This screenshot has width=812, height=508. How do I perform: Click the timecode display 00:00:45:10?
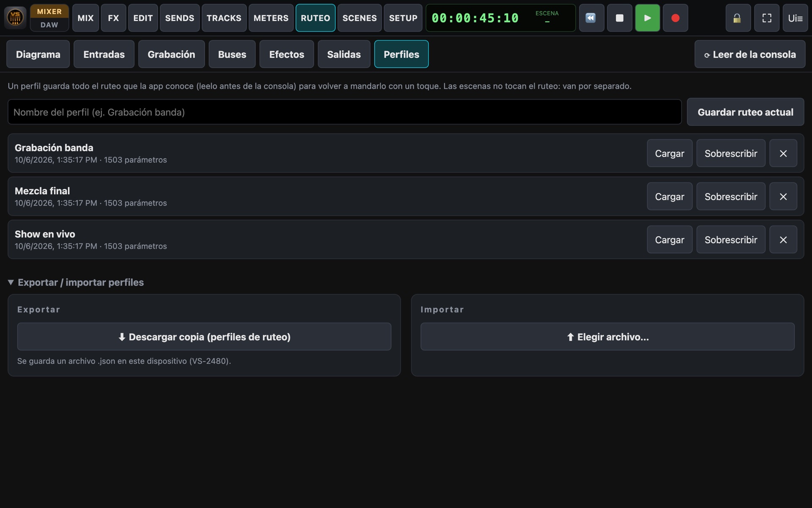[475, 18]
